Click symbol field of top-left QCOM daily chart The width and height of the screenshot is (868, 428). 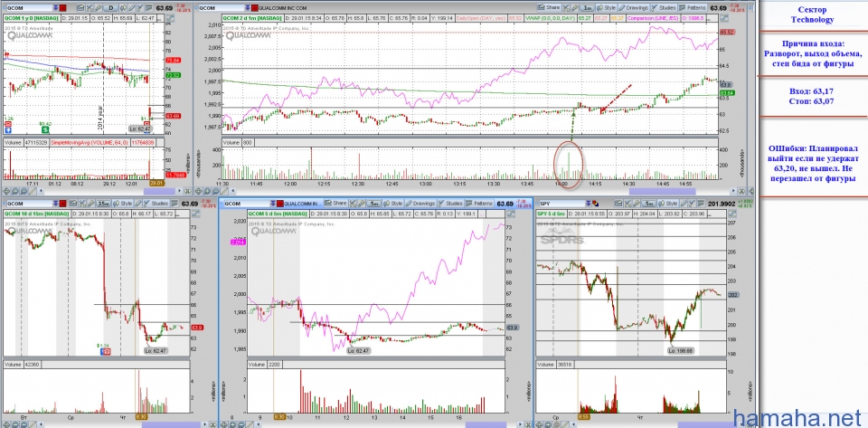click(x=29, y=8)
